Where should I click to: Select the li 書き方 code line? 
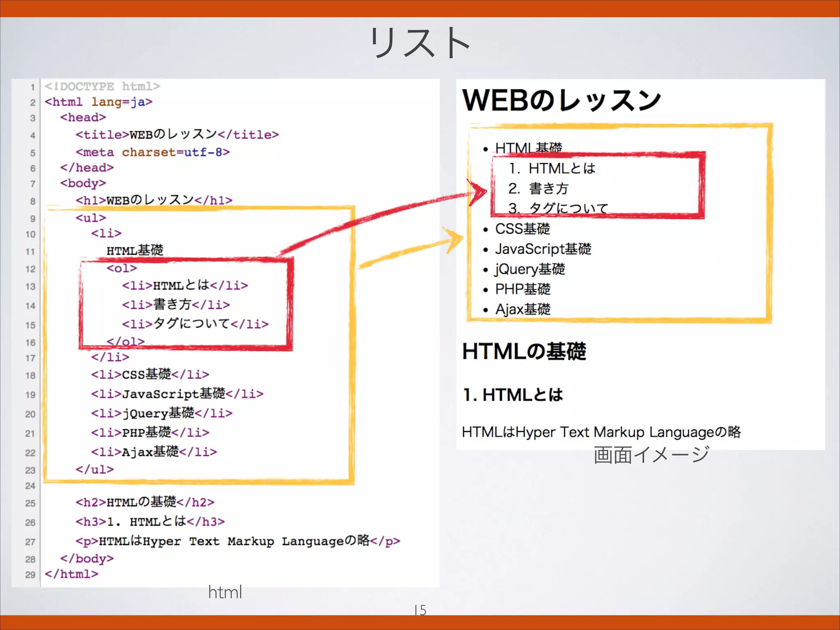176,304
